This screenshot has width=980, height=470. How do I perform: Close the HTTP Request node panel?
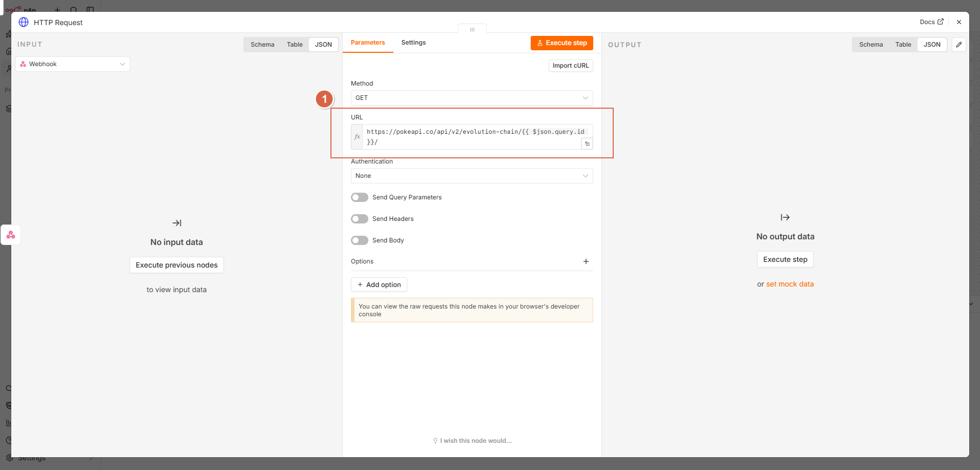click(959, 22)
